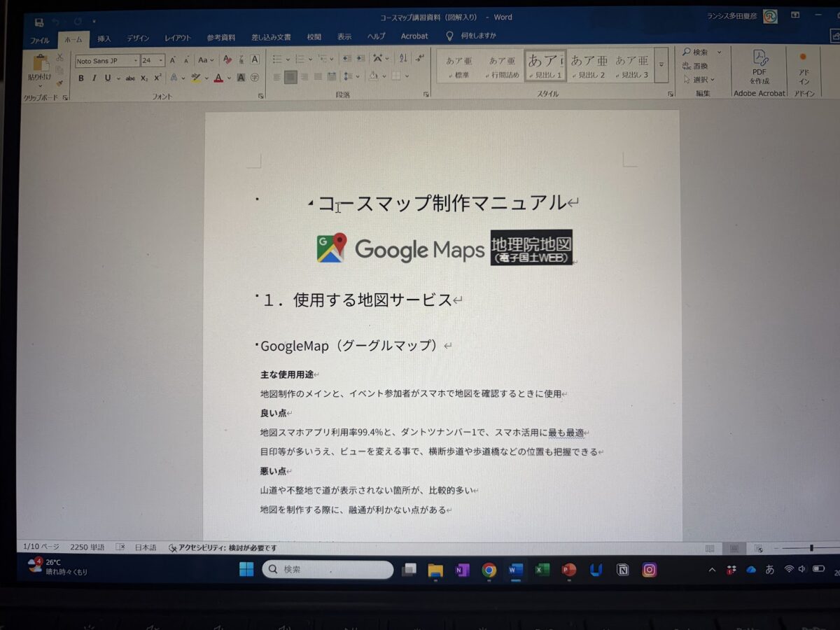
Task: Toggle Underline formatting
Action: point(108,78)
